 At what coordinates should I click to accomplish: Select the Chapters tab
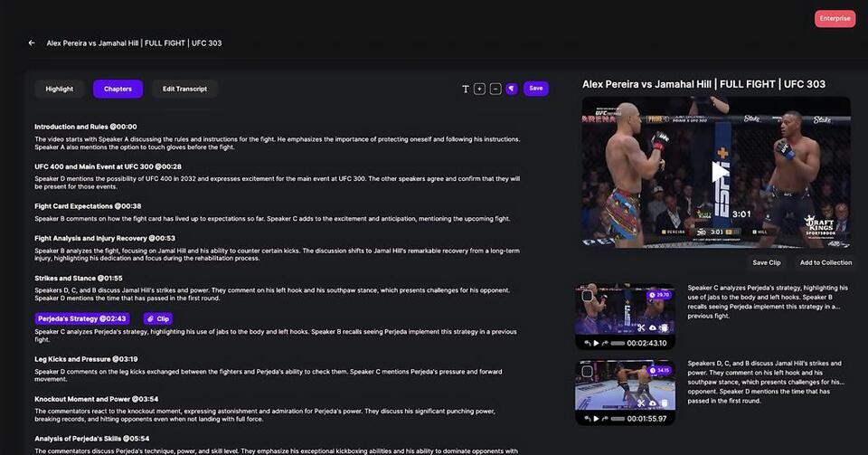[x=118, y=89]
